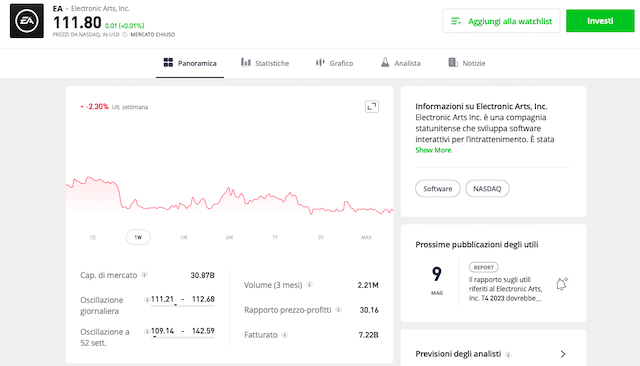Click info icon next to Cap. di mercato
The width and height of the screenshot is (640, 366).
[144, 275]
